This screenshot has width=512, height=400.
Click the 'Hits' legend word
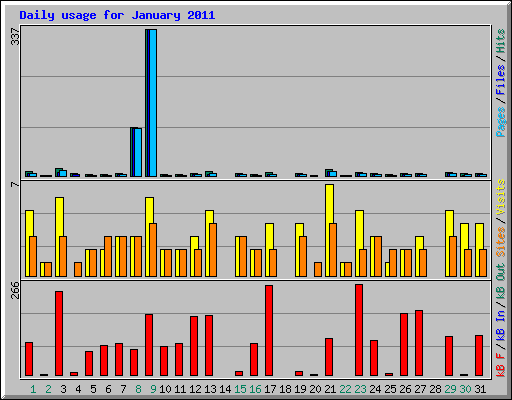(501, 41)
